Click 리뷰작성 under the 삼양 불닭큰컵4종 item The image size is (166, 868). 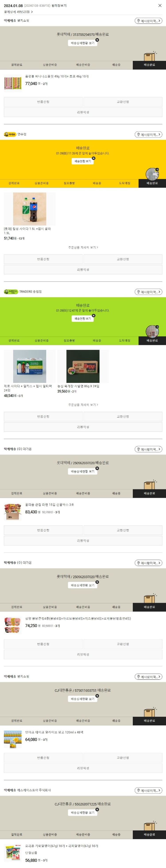point(83,654)
